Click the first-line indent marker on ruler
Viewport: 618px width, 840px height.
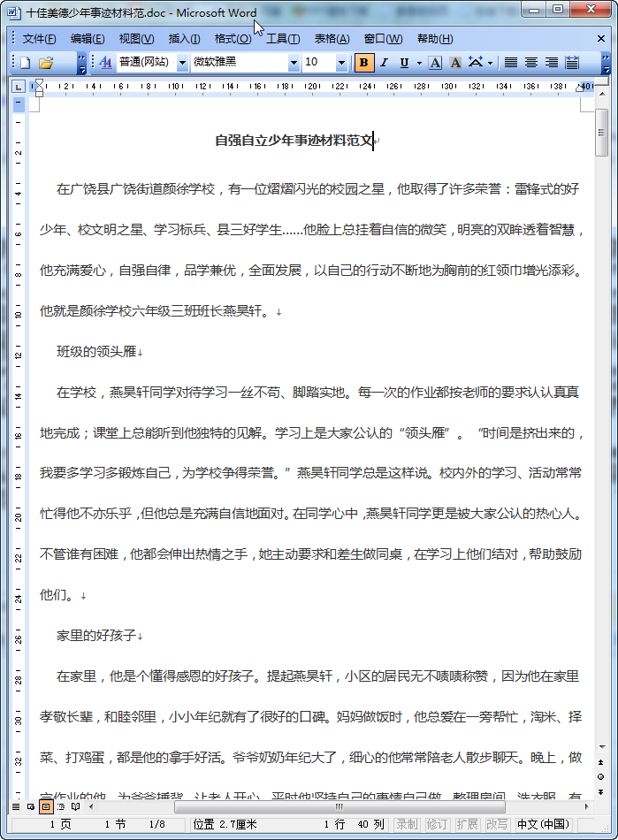[x=39, y=84]
